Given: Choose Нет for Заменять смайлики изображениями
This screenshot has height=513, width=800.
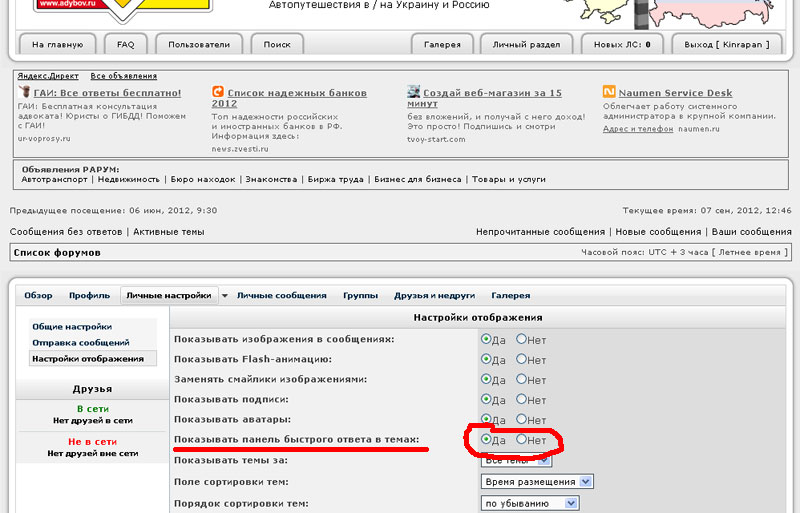Looking at the screenshot, I should (521, 379).
